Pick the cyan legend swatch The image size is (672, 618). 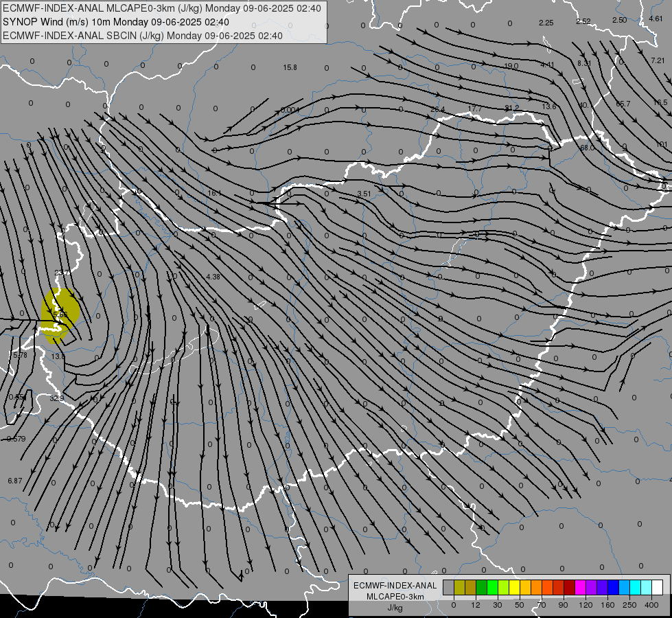point(636,588)
